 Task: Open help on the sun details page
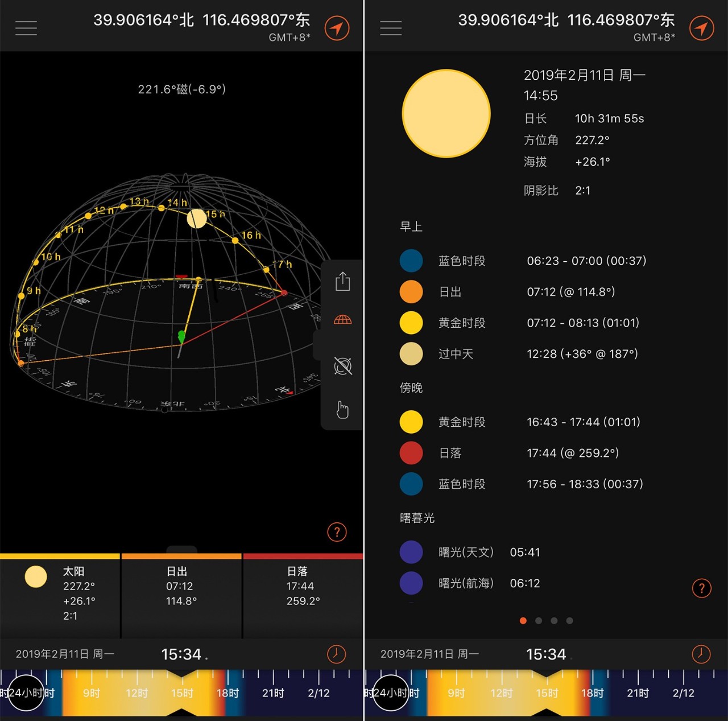point(701,588)
